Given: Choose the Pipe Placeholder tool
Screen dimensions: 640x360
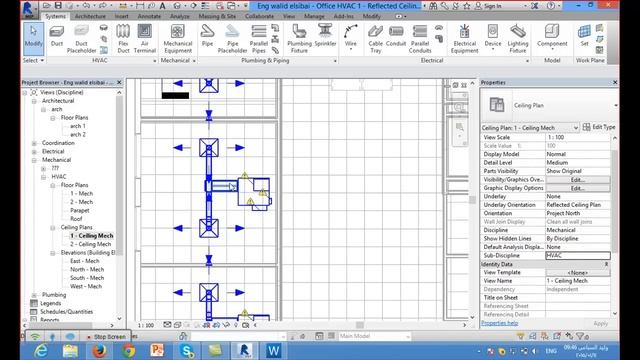Looking at the screenshot, I should pyautogui.click(x=232, y=39).
